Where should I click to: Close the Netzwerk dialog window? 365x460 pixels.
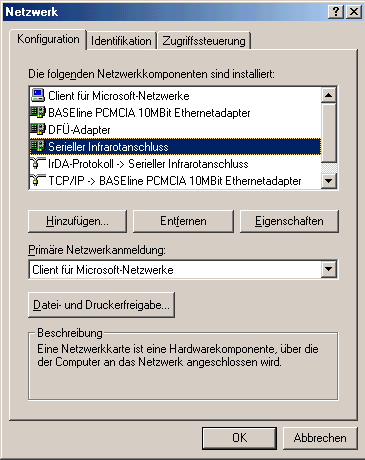coord(354,12)
